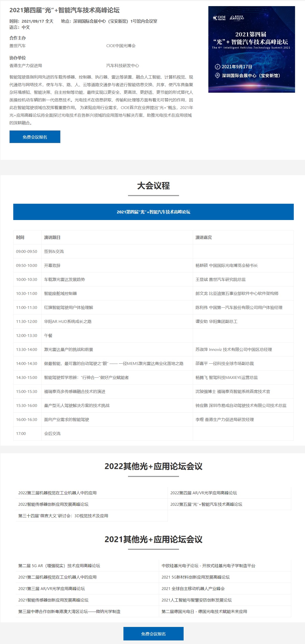Click speaker 王显斌 盖世汽车研究院总监
Image resolution: width=305 pixels, height=644 pixels.
click(221, 279)
